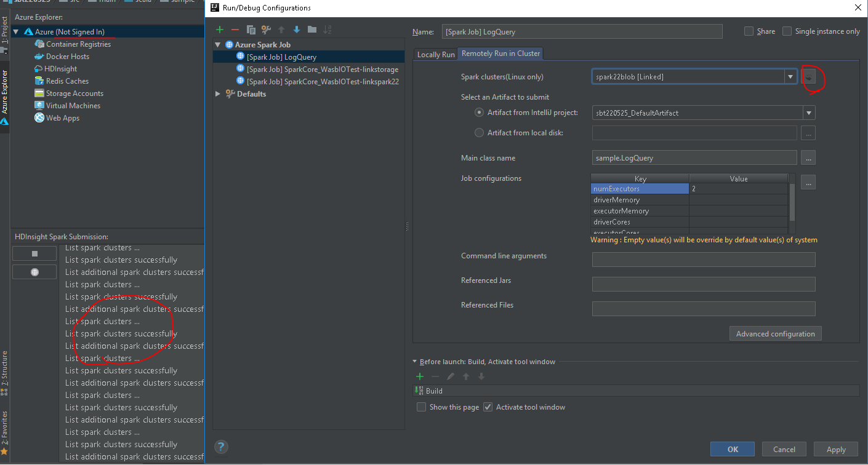868x465 pixels.
Task: Select Artifact from local disk radio button
Action: 479,132
